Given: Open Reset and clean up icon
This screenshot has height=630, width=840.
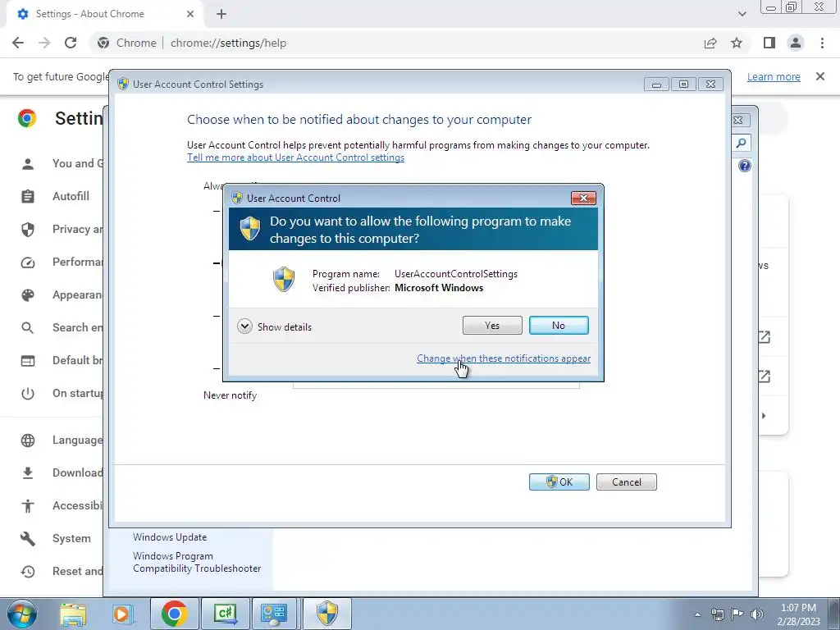Looking at the screenshot, I should (28, 572).
